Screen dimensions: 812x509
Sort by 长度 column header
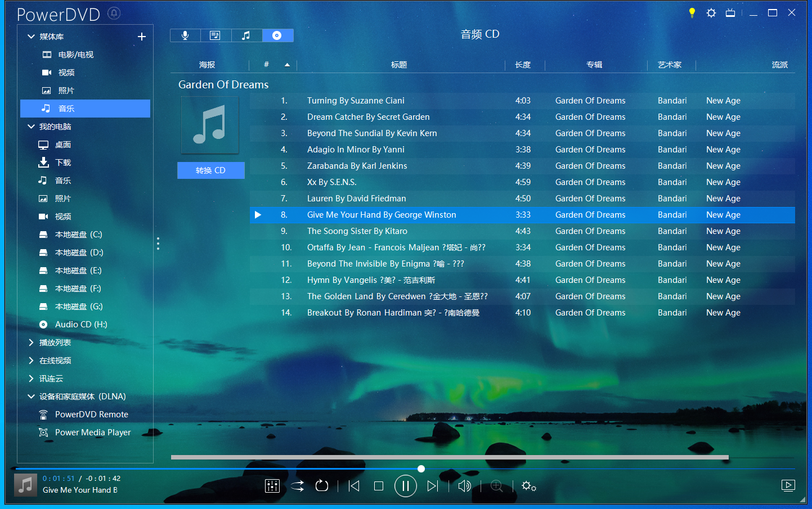point(523,65)
